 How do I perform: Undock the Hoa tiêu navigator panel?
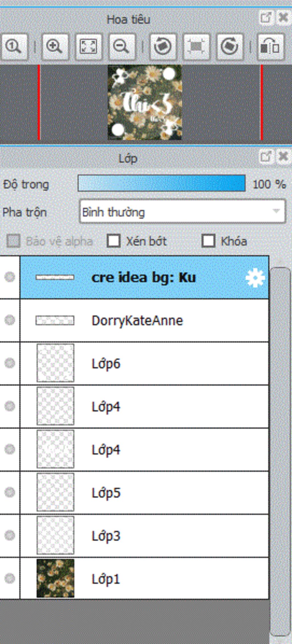point(266,18)
